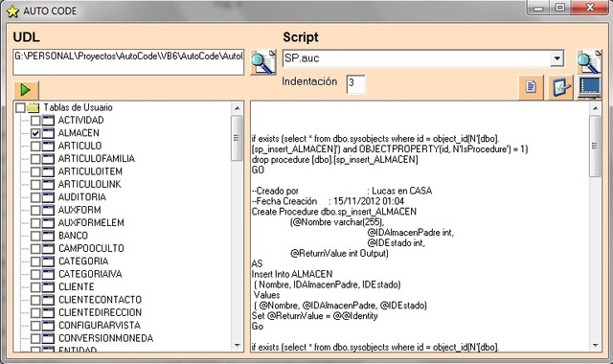Screen dimensions: 613x364
Task: Click the document page icon button
Action: click(x=531, y=86)
